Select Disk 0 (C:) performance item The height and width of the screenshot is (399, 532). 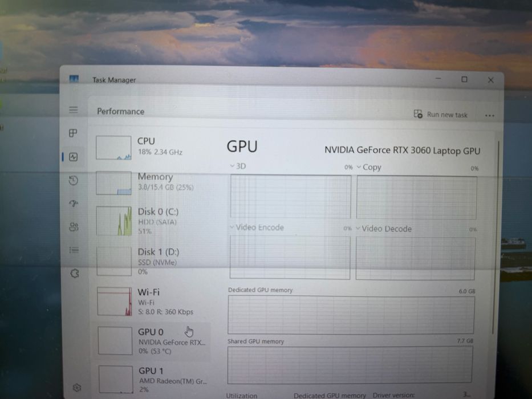152,221
